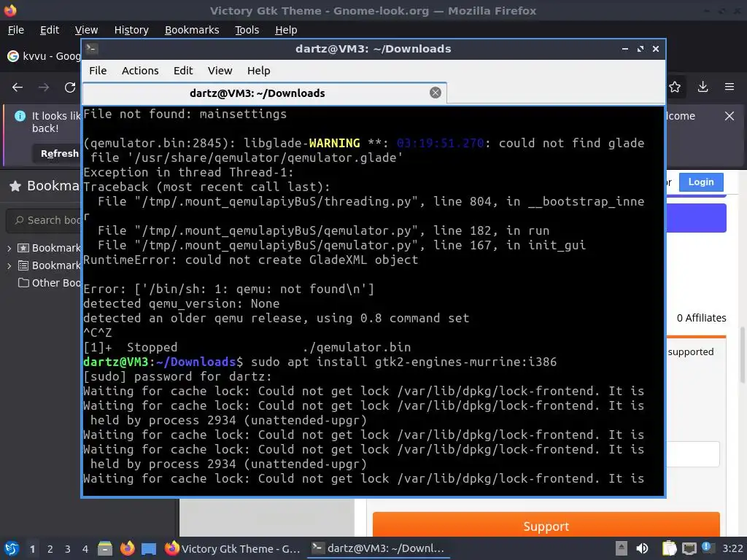Open the application launcher menu in taskbar

point(12,548)
